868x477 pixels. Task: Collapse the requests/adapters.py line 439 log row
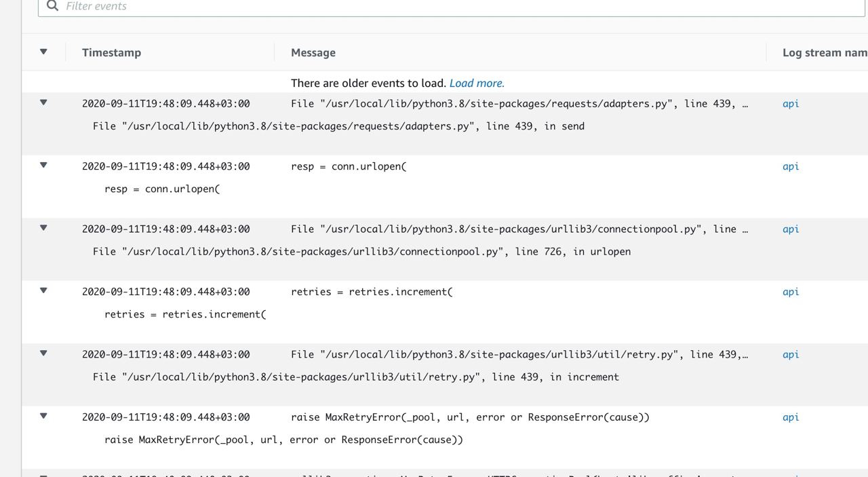43,102
